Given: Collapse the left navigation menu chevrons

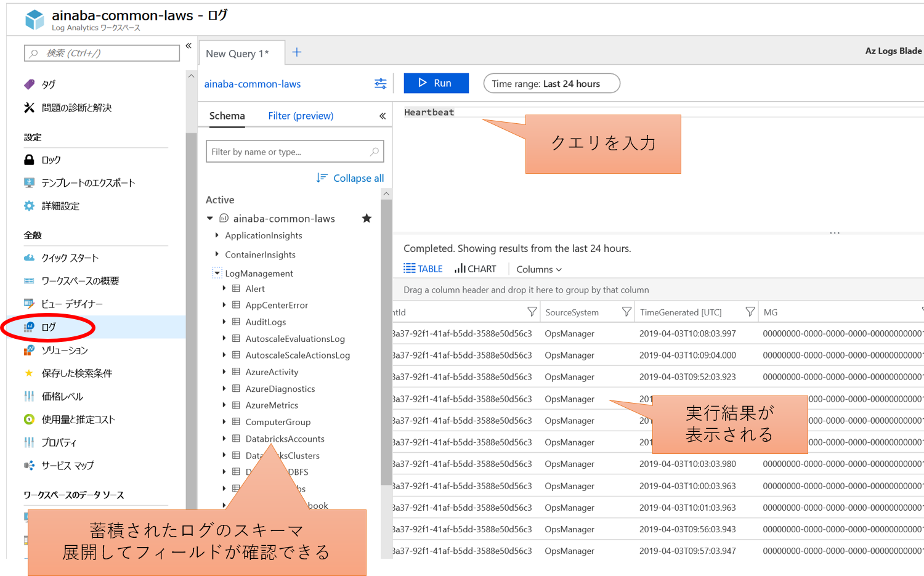Looking at the screenshot, I should (x=188, y=46).
